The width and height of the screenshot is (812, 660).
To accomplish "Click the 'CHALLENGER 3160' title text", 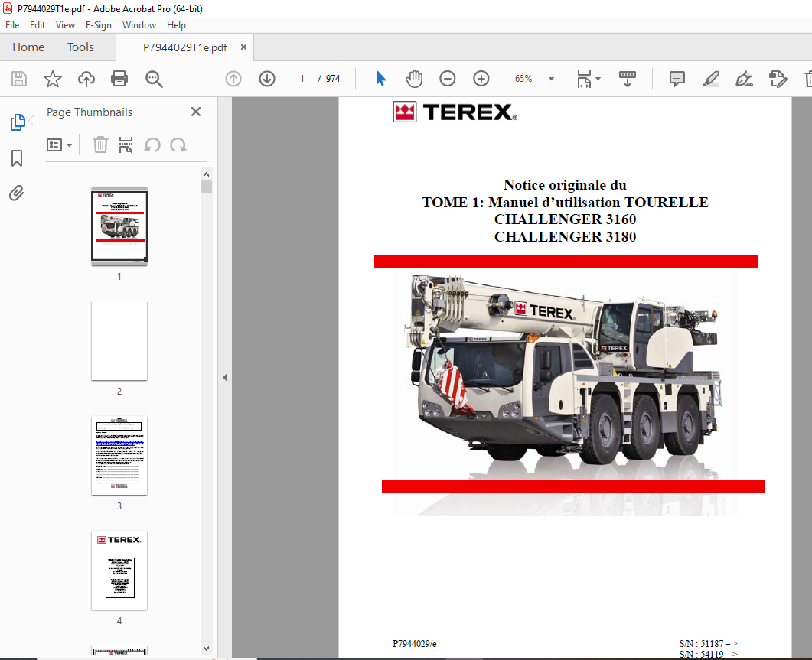I will [565, 219].
